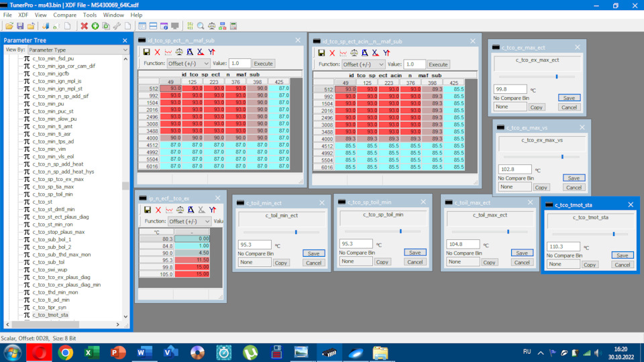Click the Parameter Tree scroll down arrow
The image size is (644, 362).
125,316
